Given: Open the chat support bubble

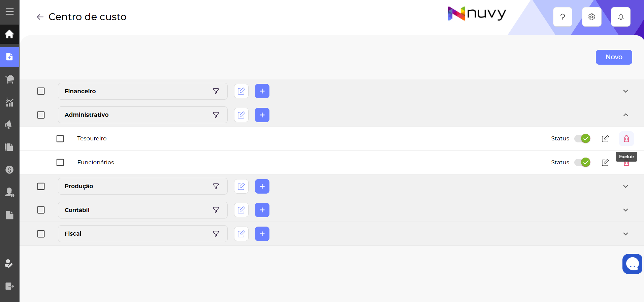Looking at the screenshot, I should click(632, 264).
